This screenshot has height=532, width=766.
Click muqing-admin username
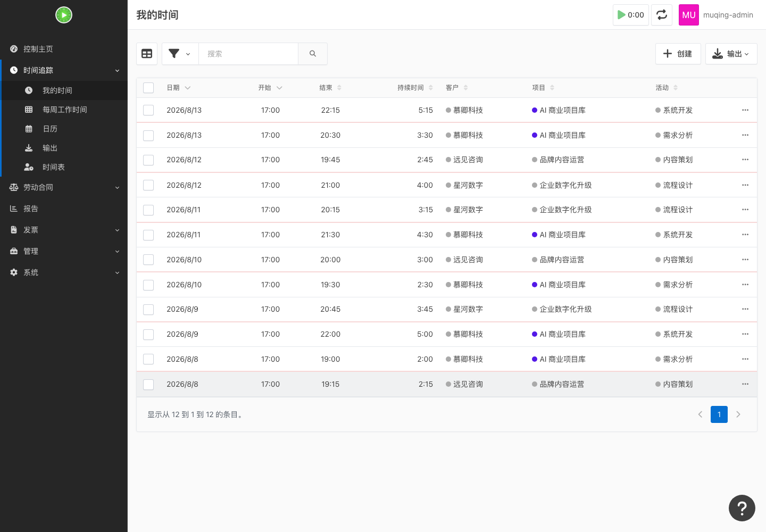tap(728, 15)
